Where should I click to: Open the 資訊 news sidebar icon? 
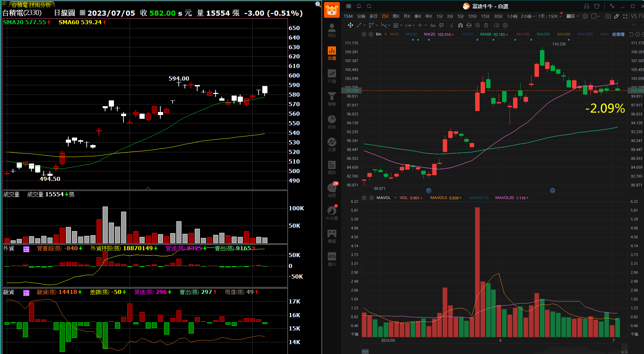point(332,168)
